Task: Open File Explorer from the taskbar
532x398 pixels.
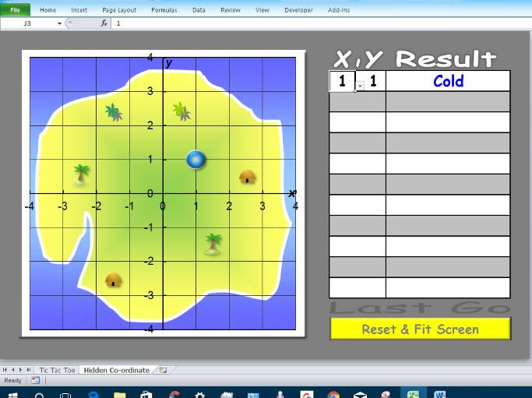Action: tap(120, 395)
